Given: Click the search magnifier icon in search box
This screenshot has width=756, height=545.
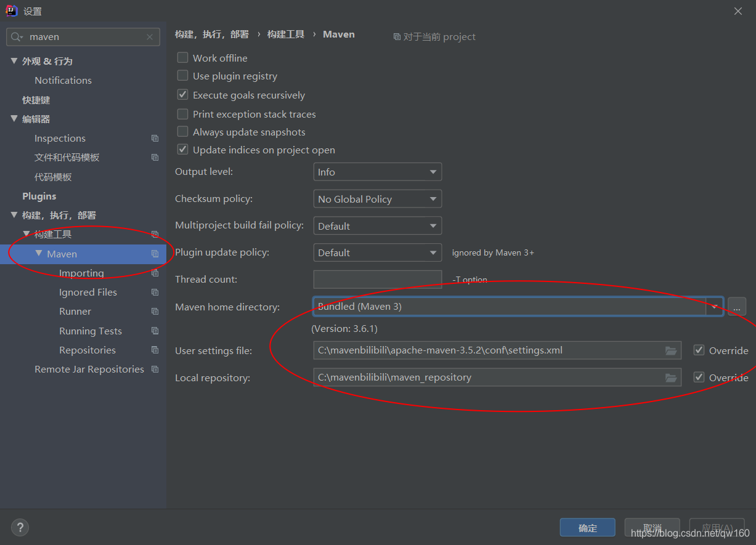Looking at the screenshot, I should click(15, 37).
